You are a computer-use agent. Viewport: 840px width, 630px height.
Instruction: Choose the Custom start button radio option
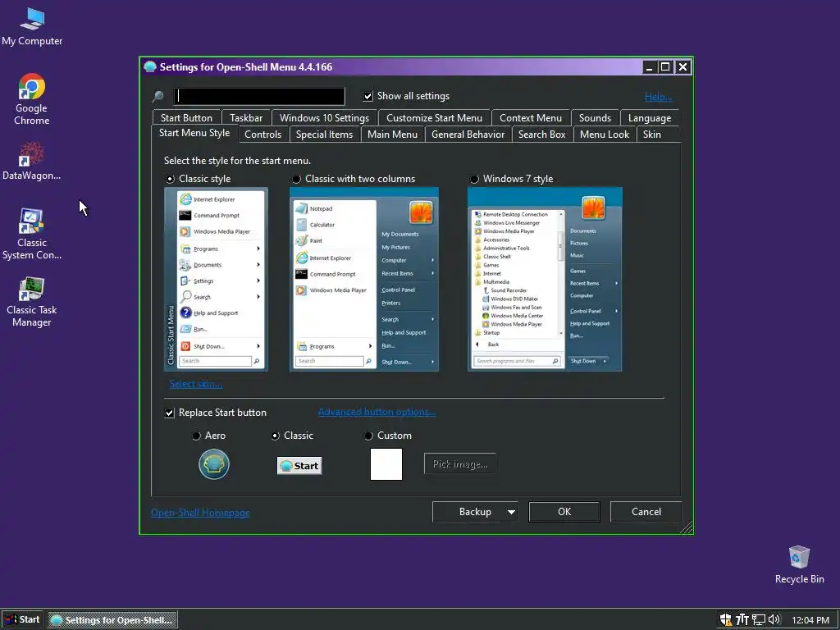368,436
